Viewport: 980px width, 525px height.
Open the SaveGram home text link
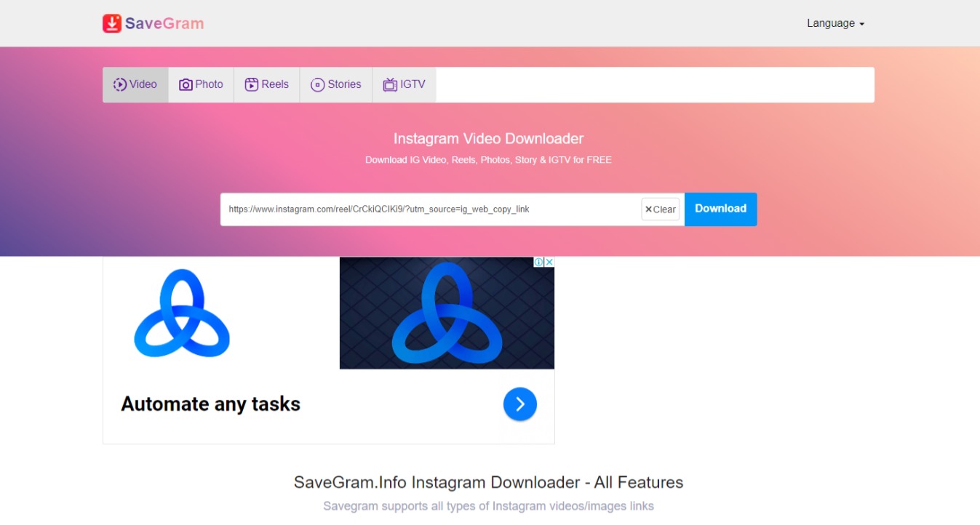coord(164,23)
